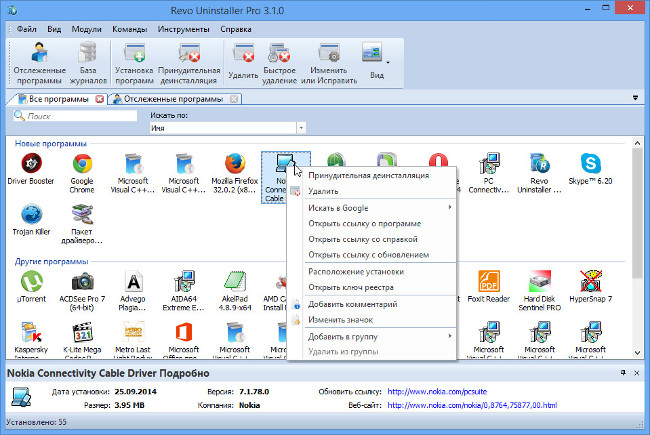Open the Вид view toolbar dropdown

[x=376, y=61]
